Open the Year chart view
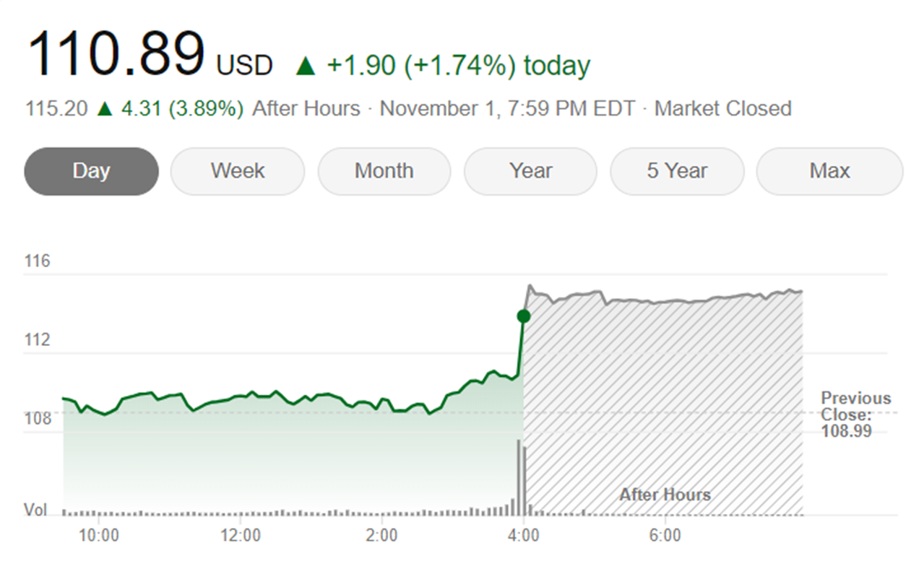 pos(530,171)
